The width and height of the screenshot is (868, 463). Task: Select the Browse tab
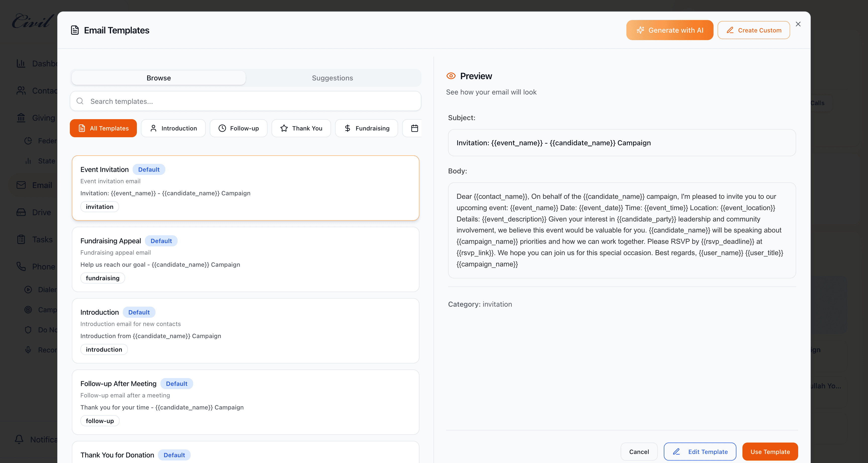pyautogui.click(x=158, y=78)
